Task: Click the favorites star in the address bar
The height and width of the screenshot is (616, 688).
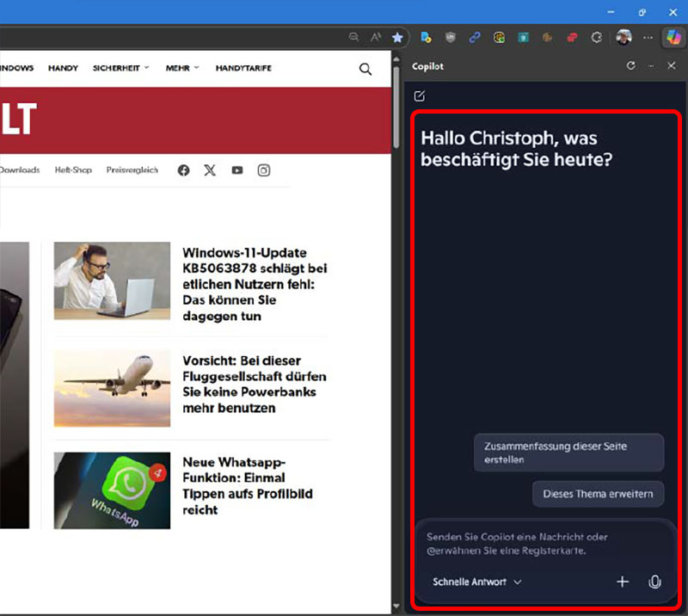Action: 397,37
